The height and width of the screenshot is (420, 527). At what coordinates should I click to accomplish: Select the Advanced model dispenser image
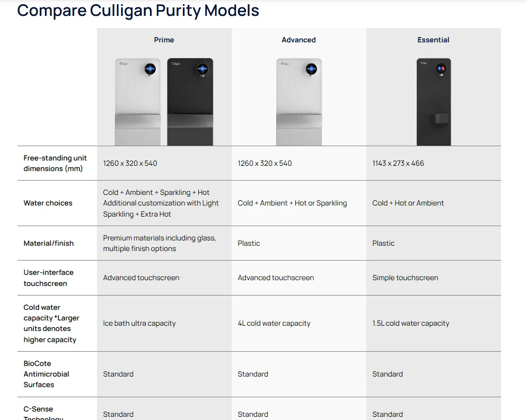click(298, 102)
